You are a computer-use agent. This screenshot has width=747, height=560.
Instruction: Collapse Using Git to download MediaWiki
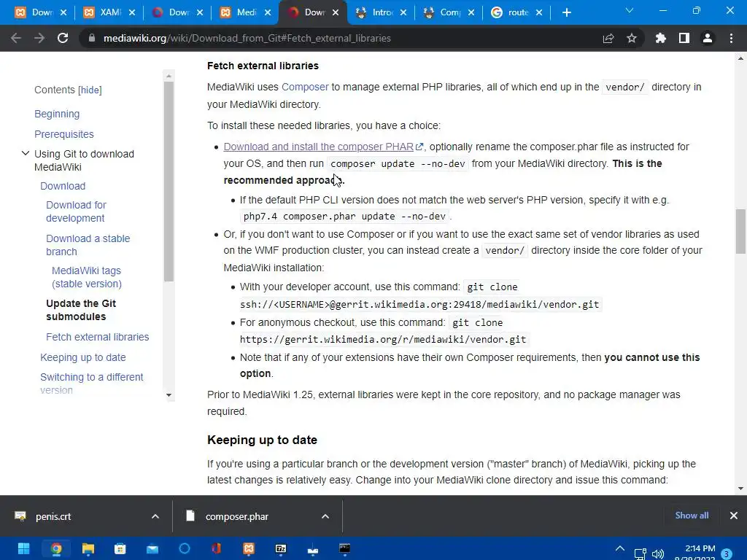[26, 153]
